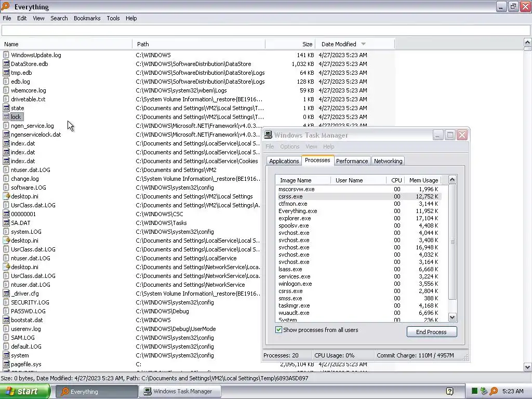Sort processes by Image Name column
Screen dimensions: 532x399
(x=303, y=180)
